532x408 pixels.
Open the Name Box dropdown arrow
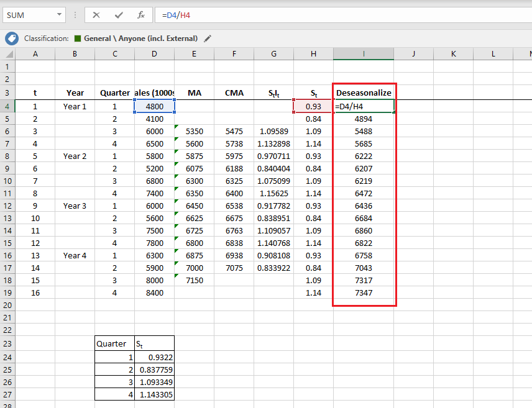(60, 15)
